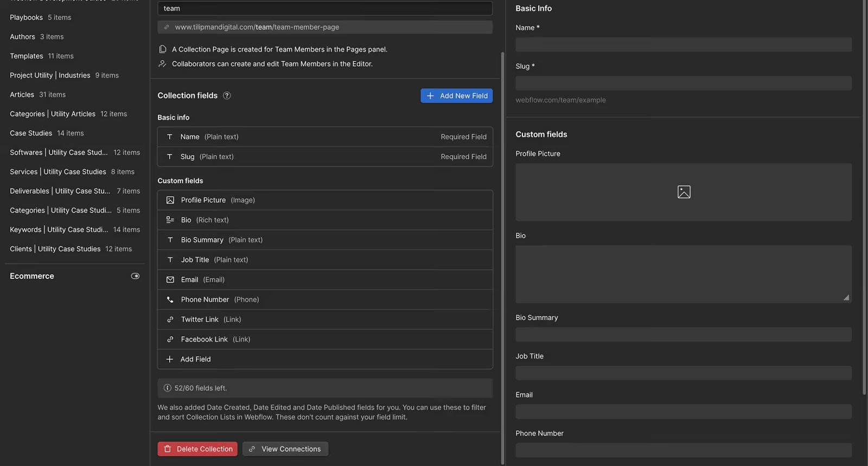Screen dimensions: 868x466
Task: Click the Slug input in Basic Info preview
Action: (x=684, y=83)
